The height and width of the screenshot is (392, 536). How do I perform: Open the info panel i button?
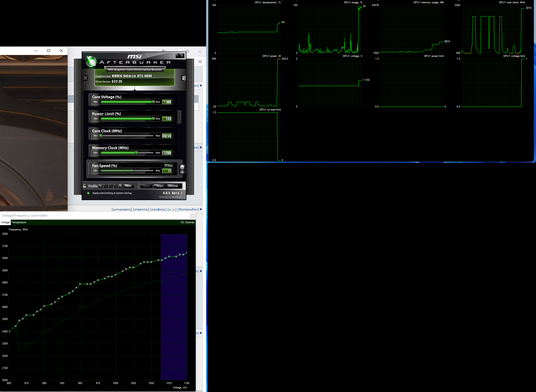tap(183, 78)
